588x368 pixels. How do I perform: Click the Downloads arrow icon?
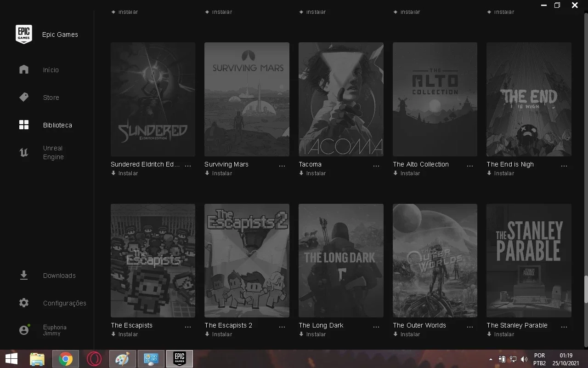24,275
